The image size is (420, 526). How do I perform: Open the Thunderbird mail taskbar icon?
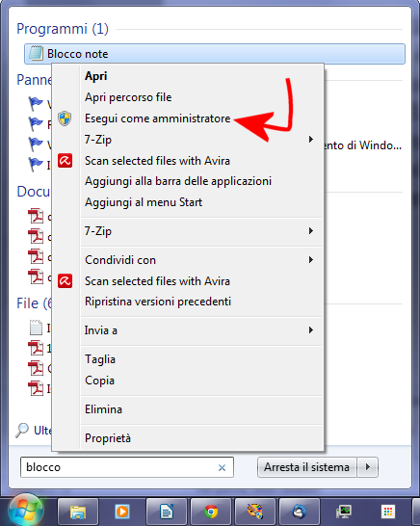click(300, 512)
